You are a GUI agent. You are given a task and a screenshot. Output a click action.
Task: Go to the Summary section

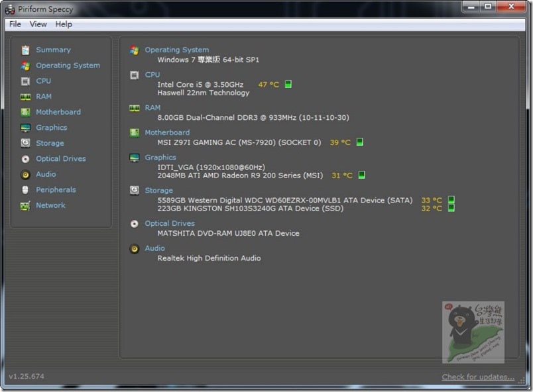pos(54,50)
